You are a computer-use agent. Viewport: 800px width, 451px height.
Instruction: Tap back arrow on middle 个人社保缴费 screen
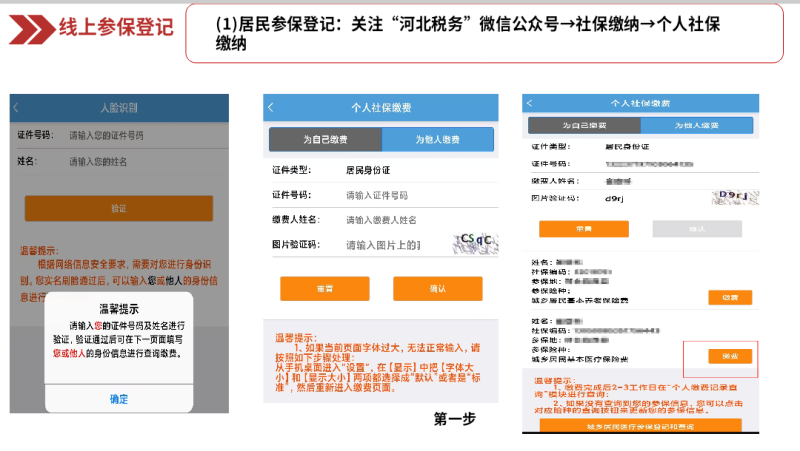[x=270, y=106]
